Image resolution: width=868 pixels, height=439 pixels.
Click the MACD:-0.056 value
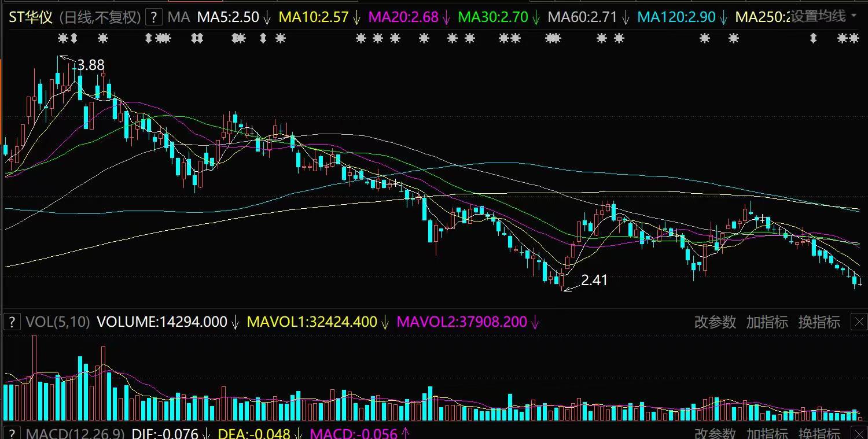[354, 433]
